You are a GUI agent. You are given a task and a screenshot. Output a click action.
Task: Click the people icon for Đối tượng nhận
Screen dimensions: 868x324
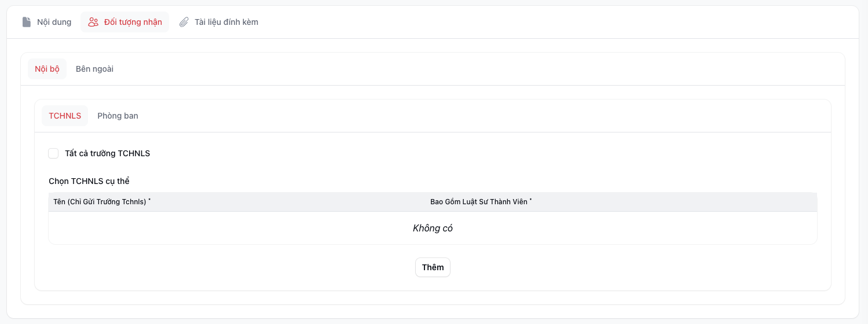click(x=93, y=22)
